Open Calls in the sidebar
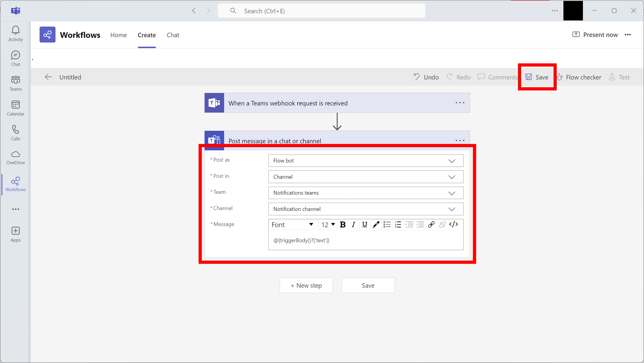The height and width of the screenshot is (363, 644). pos(16,133)
